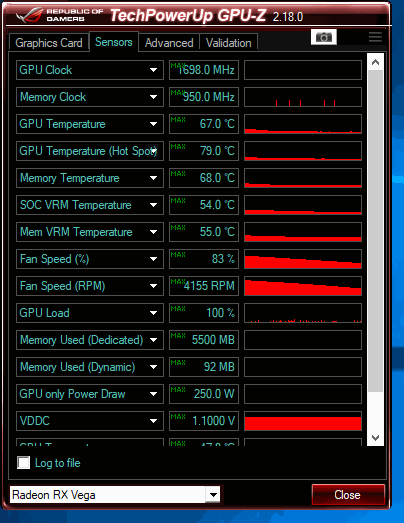The width and height of the screenshot is (404, 523).
Task: Click the Memory Temperature history graph
Action: [303, 178]
